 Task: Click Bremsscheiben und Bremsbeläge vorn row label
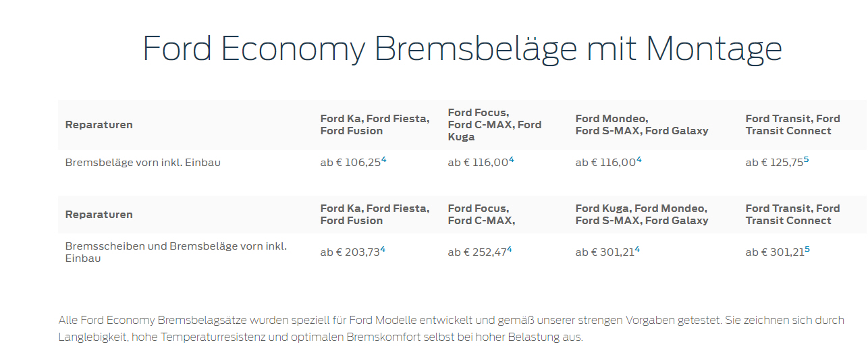176,252
